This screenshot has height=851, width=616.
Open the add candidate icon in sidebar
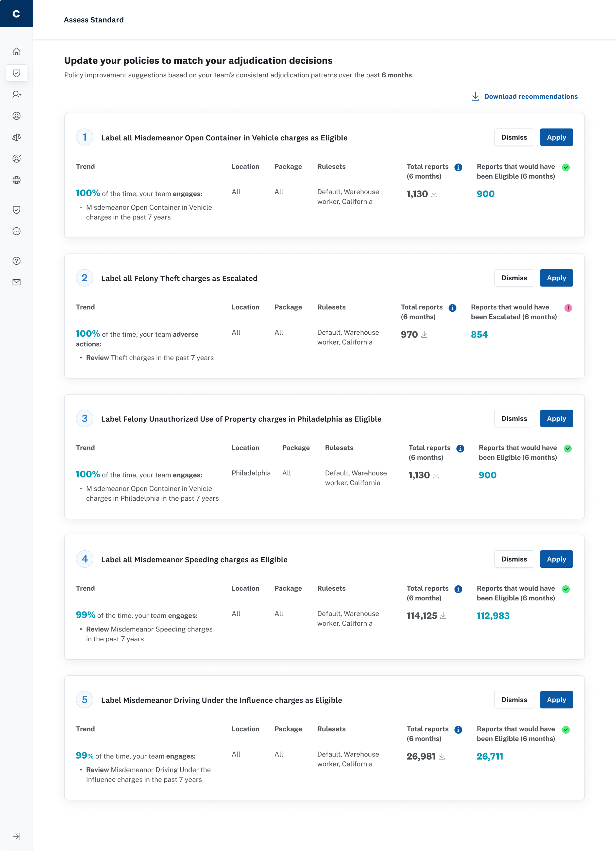pos(17,95)
